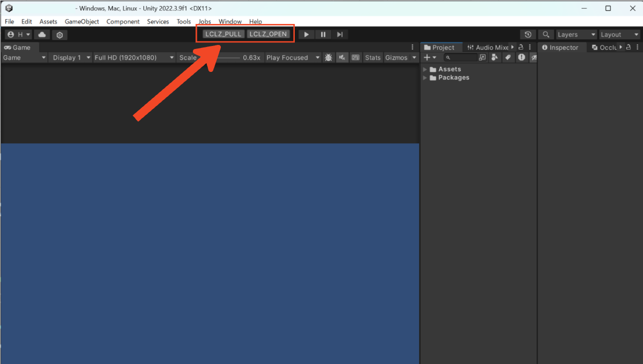The height and width of the screenshot is (364, 643).
Task: Open the Layers dropdown
Action: pyautogui.click(x=577, y=34)
